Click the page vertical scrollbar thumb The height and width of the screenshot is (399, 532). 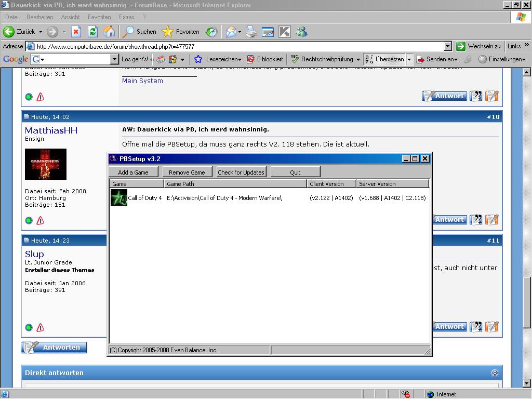point(527,302)
